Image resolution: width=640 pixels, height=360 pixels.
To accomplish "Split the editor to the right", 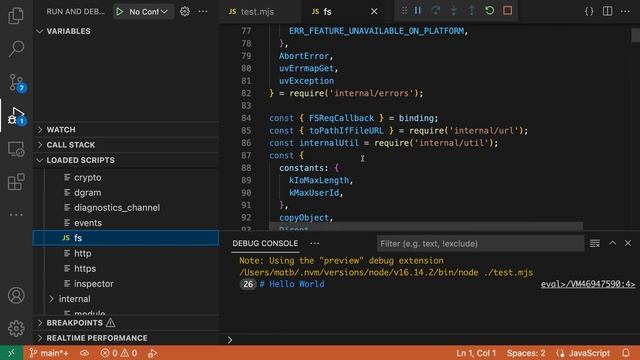I will click(607, 11).
